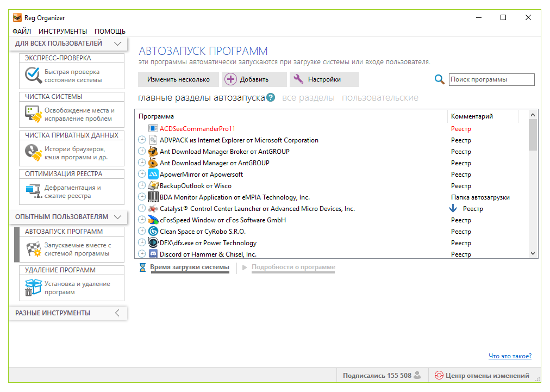Click Подписались 155 508 status entry
The image size is (550, 392).
(382, 376)
